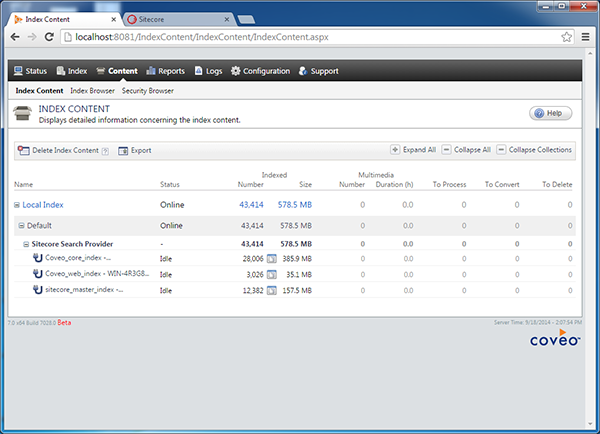Click the To Convert column header
The width and height of the screenshot is (600, 434).
click(x=502, y=184)
